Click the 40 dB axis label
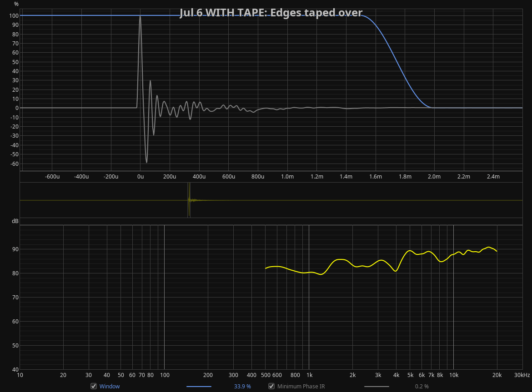Screen dimensions: 532x392 [15, 370]
